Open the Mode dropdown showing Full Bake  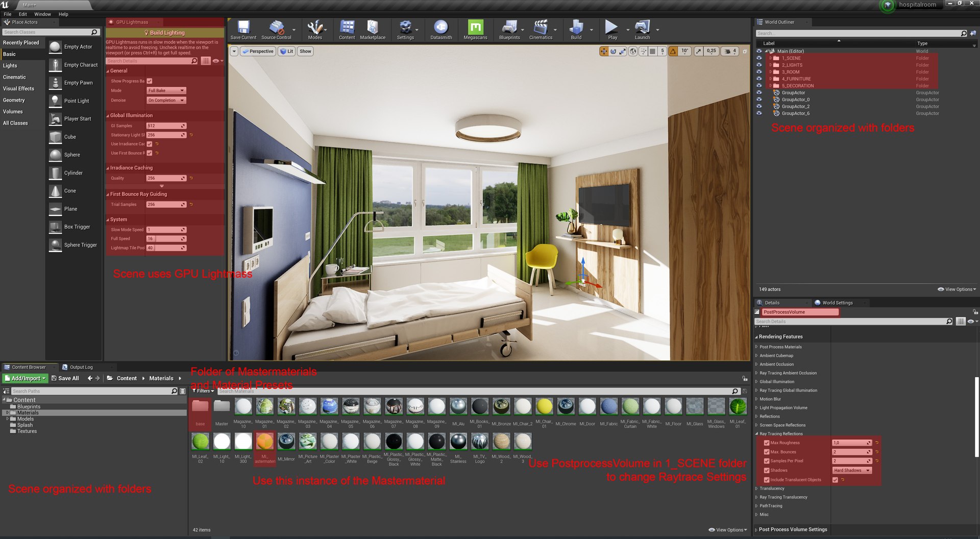pos(166,90)
